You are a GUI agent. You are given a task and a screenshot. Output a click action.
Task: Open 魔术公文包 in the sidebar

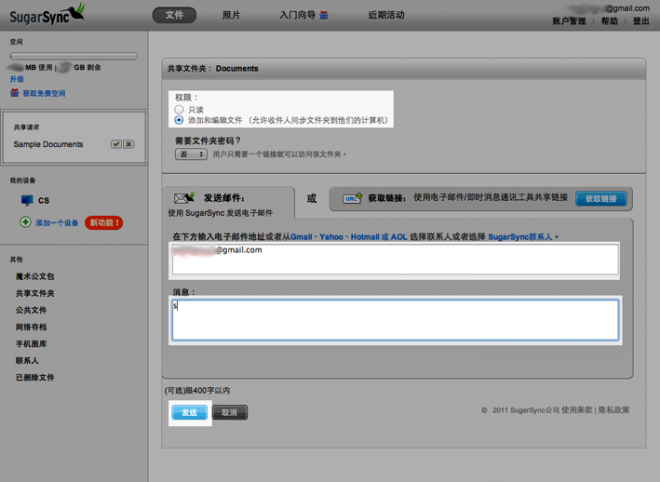pos(36,275)
